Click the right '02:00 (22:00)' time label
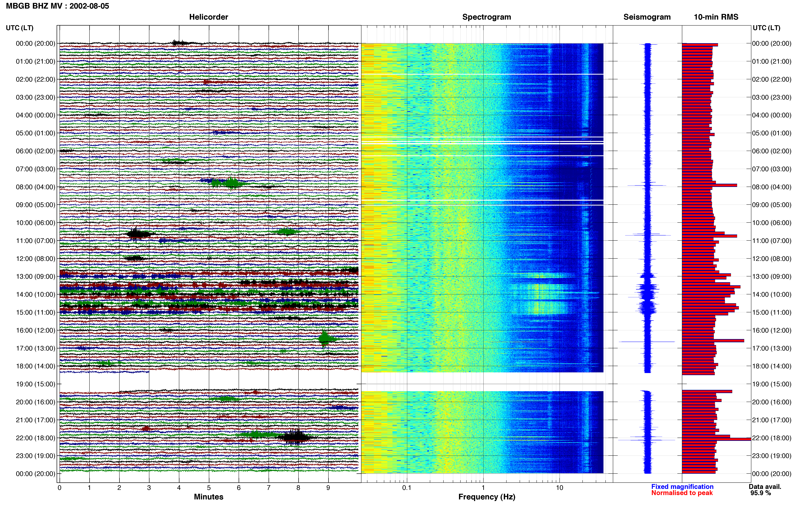812x508 pixels. (x=772, y=80)
